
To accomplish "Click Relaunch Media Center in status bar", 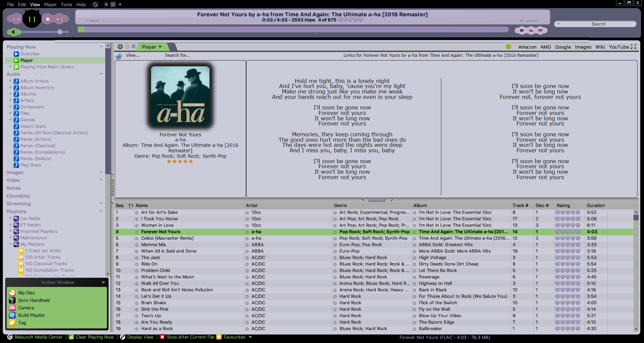I will [35, 337].
